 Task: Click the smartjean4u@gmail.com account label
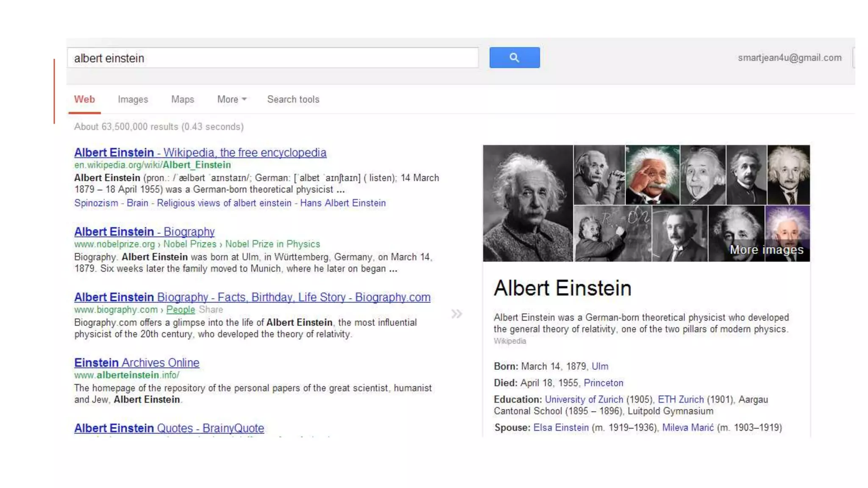789,58
